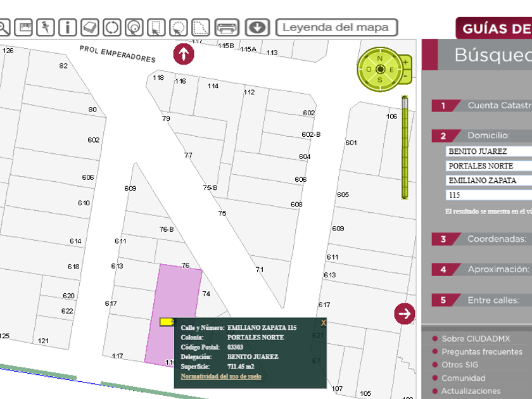Open Normatividad del uso de suelo link
This screenshot has height=399, width=532.
(221, 376)
